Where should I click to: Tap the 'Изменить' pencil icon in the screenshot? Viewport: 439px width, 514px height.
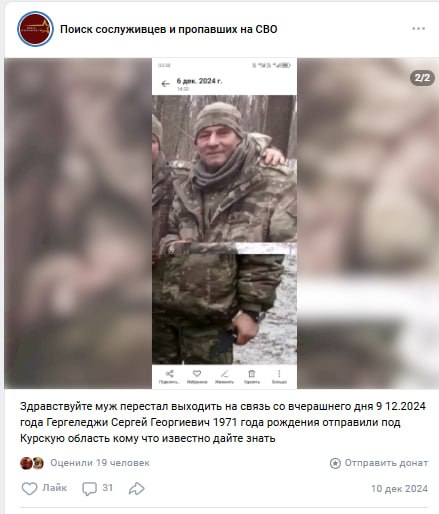[224, 377]
